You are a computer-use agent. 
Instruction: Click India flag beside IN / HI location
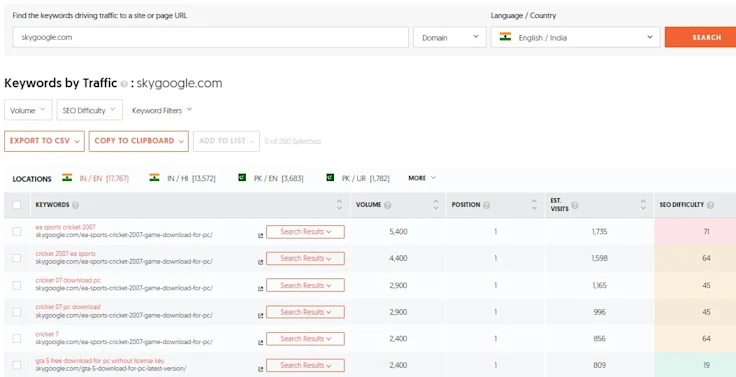coord(154,177)
